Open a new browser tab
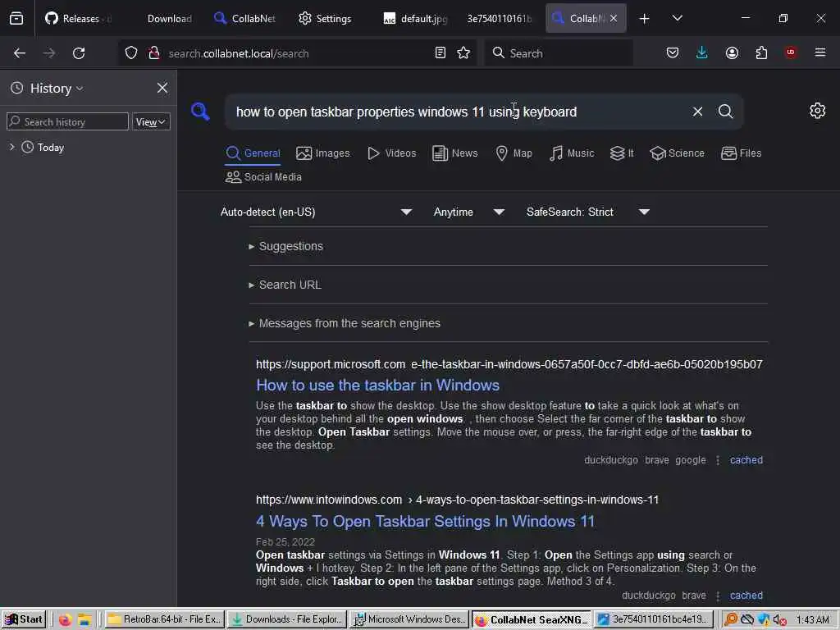 pyautogui.click(x=645, y=18)
